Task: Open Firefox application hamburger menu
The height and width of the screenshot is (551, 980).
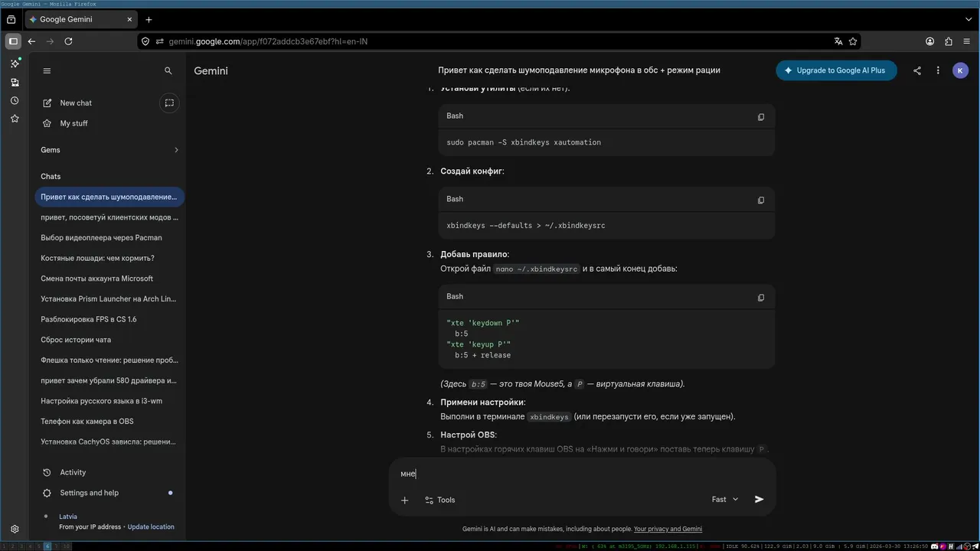Action: coord(967,41)
